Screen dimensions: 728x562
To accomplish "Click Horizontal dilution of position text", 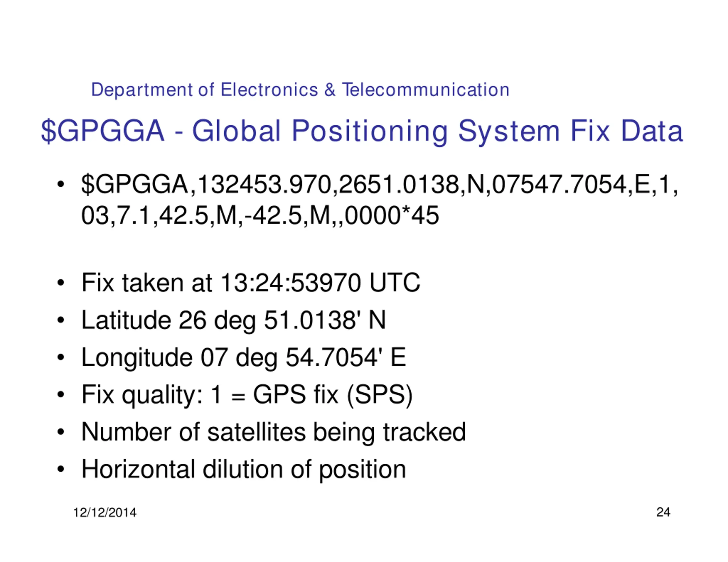I will click(244, 470).
